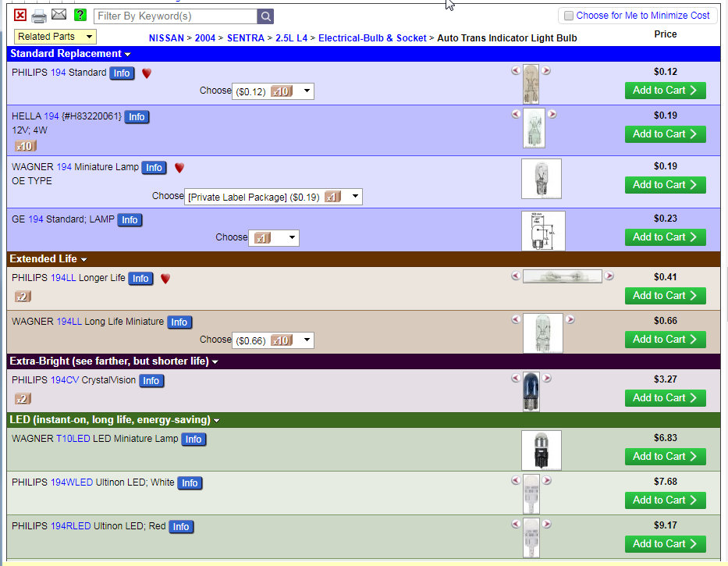Show previous image for HELLA 194
Viewport: 728px width, 566px height.
(x=516, y=114)
